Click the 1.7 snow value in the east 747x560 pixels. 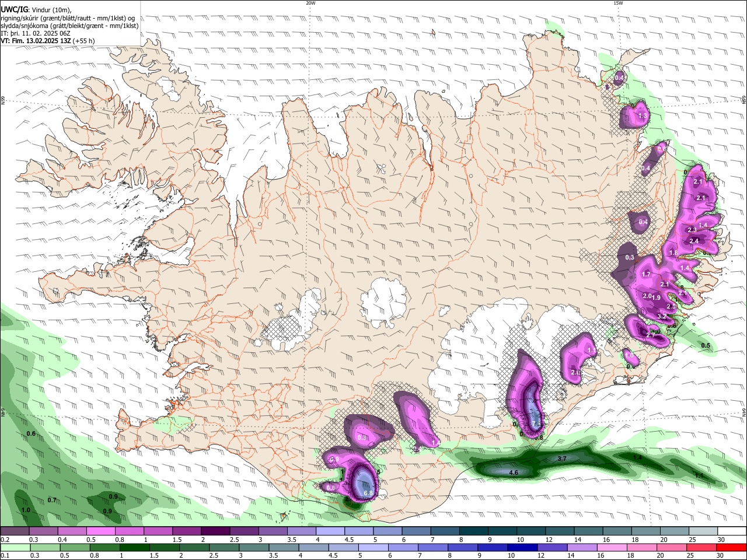point(646,274)
